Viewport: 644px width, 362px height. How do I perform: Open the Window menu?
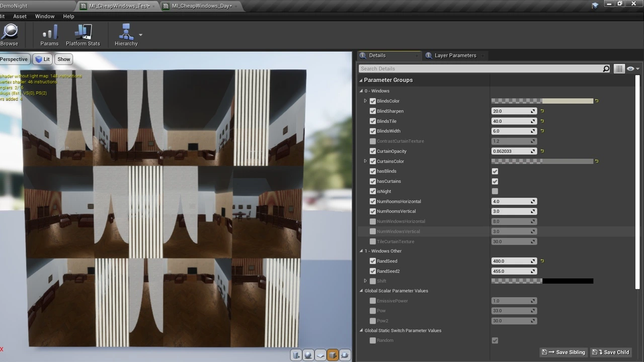pyautogui.click(x=45, y=16)
